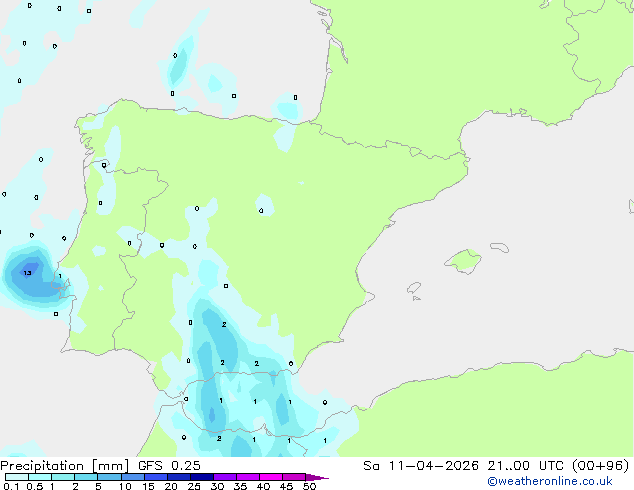Click the 10–15 mm legend color swatch

(x=132, y=477)
